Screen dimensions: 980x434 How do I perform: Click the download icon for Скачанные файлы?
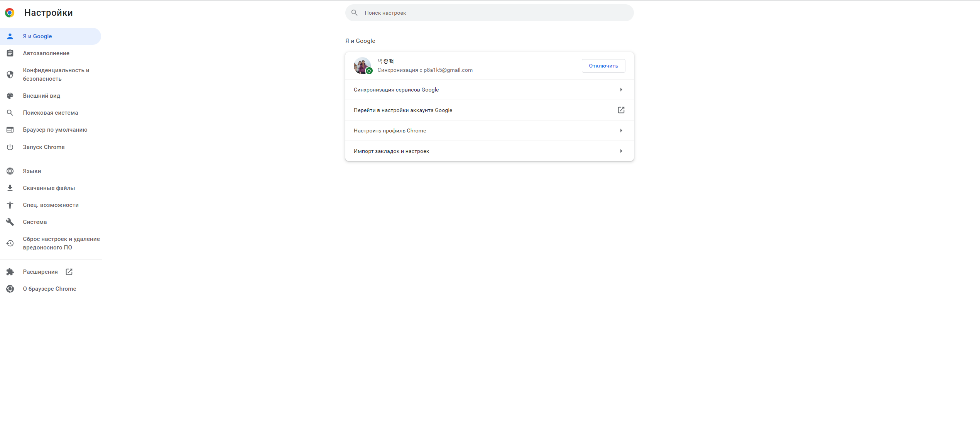[x=10, y=188]
